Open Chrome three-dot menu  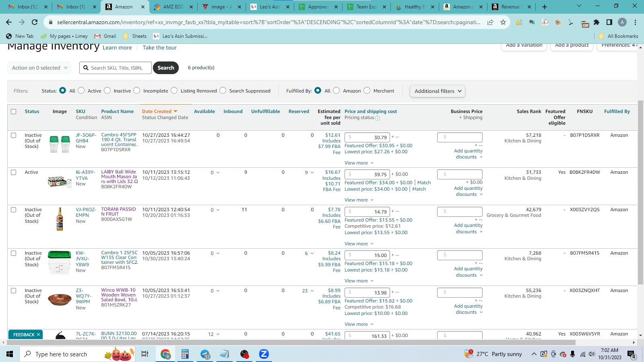pos(635,22)
